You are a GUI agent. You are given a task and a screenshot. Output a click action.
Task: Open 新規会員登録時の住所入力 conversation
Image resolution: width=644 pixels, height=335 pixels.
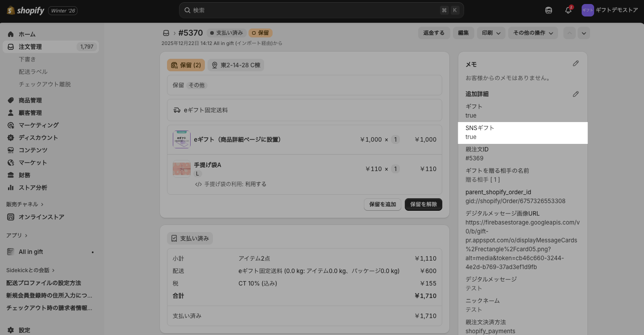[49, 295]
